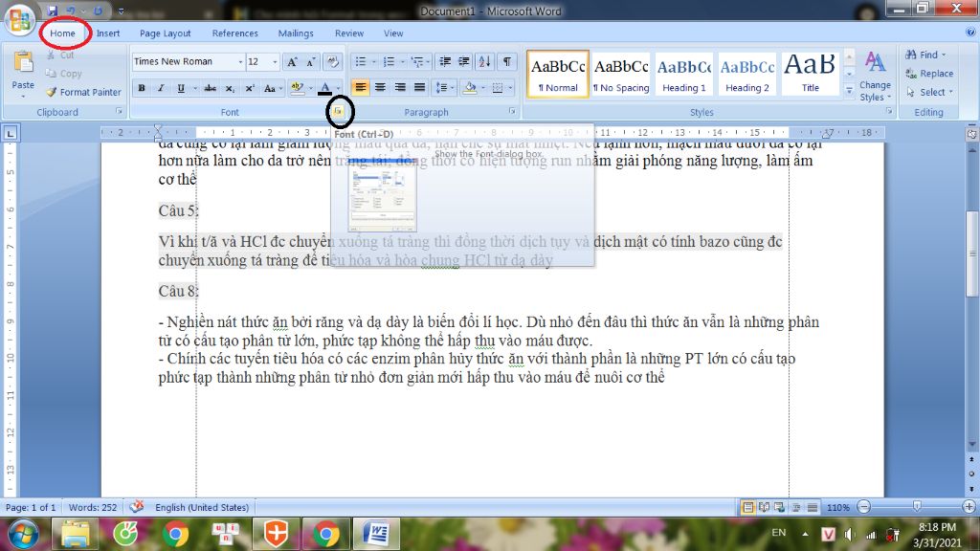Decrease paragraph indent
Image resolution: width=980 pixels, height=551 pixels.
pyautogui.click(x=445, y=62)
